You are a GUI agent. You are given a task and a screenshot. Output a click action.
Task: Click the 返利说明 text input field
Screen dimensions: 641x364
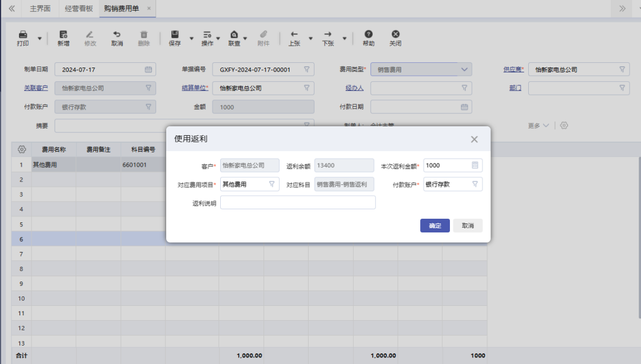297,203
